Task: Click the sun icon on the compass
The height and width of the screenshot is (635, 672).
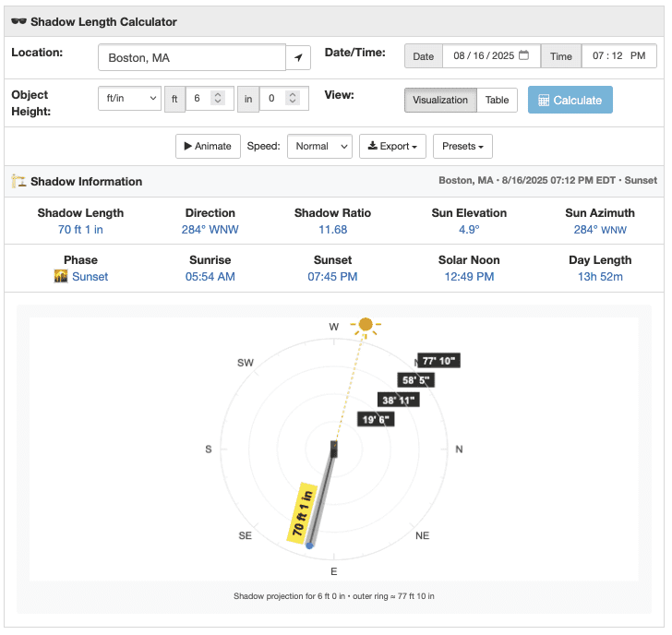Action: 366,324
